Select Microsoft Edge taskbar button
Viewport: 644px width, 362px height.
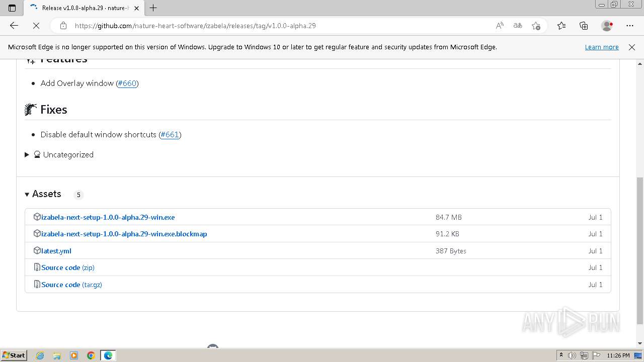[108, 355]
